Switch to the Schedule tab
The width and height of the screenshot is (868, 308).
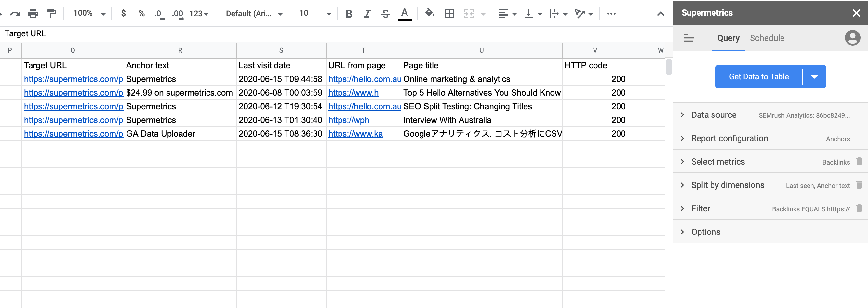click(x=767, y=38)
